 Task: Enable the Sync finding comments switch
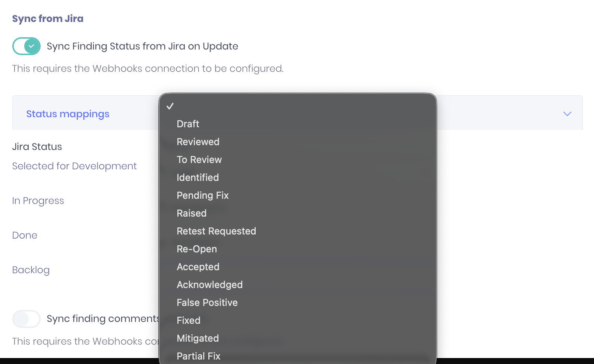pos(26,319)
